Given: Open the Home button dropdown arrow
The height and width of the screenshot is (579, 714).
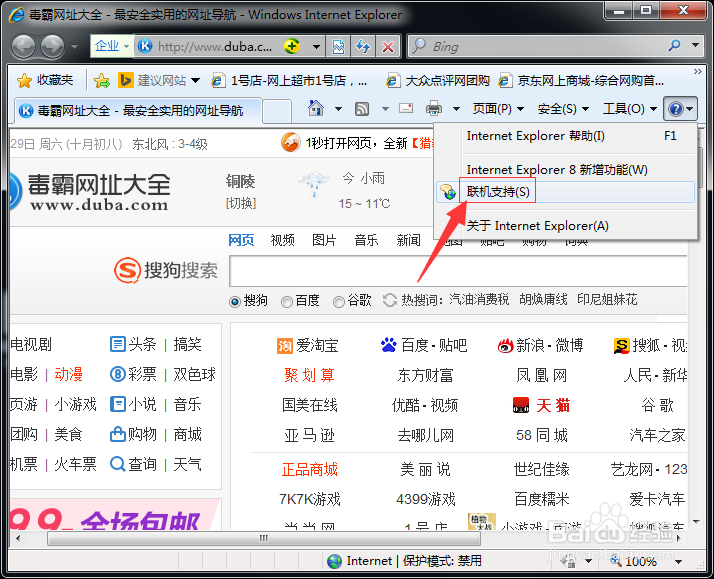Looking at the screenshot, I should [338, 109].
